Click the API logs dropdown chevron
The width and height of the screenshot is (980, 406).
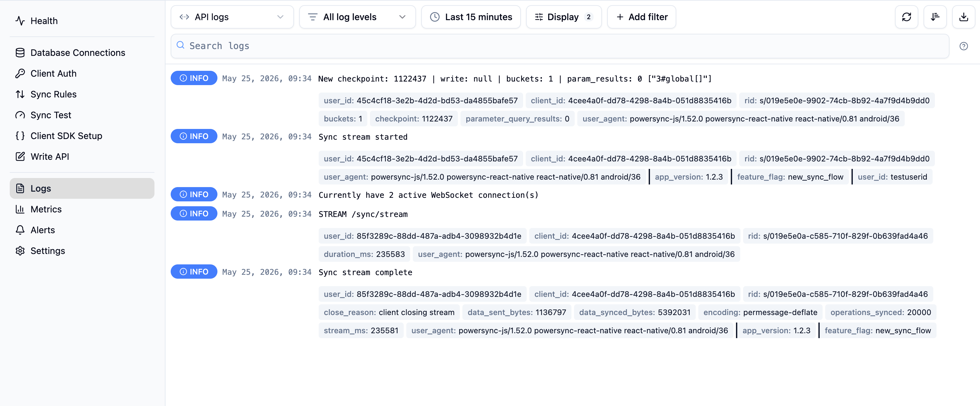click(x=280, y=17)
